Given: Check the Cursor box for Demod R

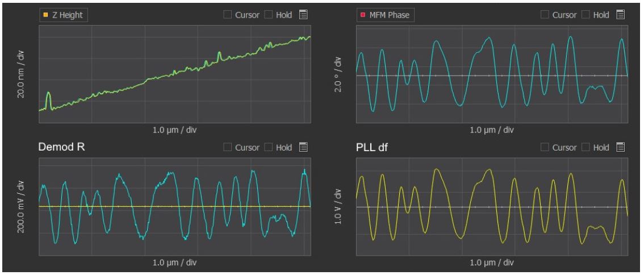Looking at the screenshot, I should [x=228, y=148].
